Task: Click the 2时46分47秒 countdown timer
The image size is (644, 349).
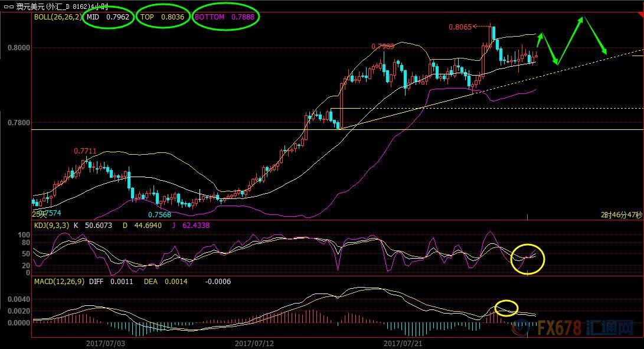Action: [621, 216]
